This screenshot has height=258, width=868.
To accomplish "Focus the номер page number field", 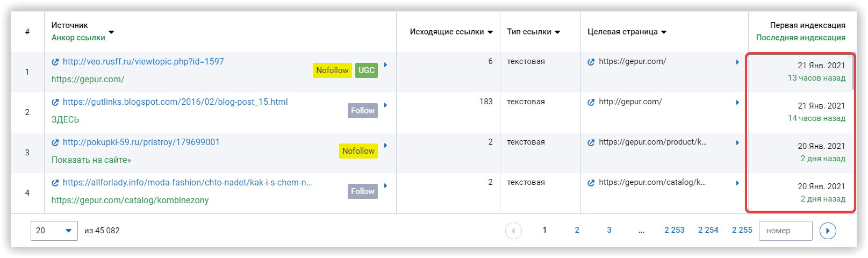I will (x=786, y=231).
